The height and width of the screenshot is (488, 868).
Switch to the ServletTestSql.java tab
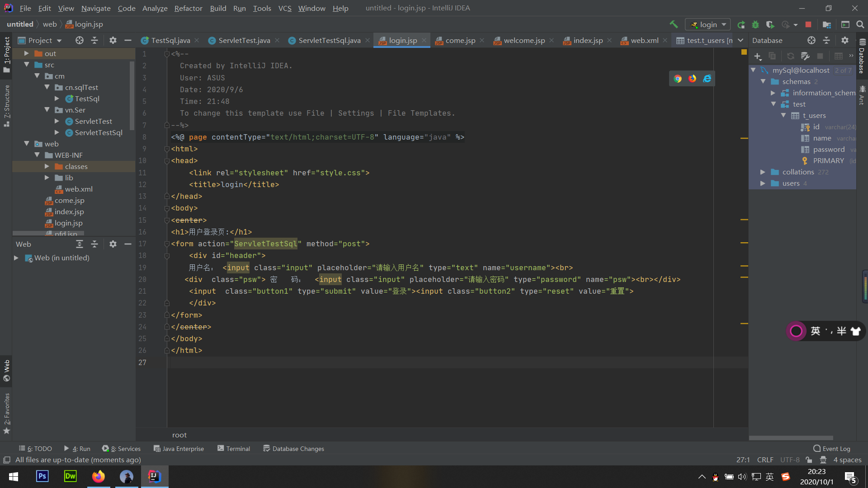click(330, 40)
